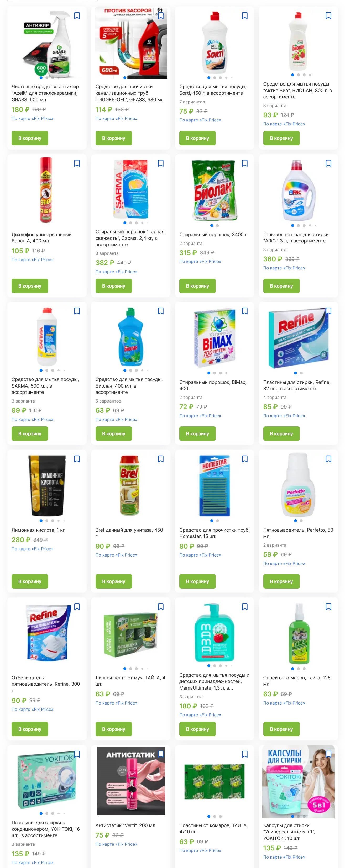This screenshot has width=345, height=868.
Task: View the Refine bleach stain remover image
Action: coord(47,632)
